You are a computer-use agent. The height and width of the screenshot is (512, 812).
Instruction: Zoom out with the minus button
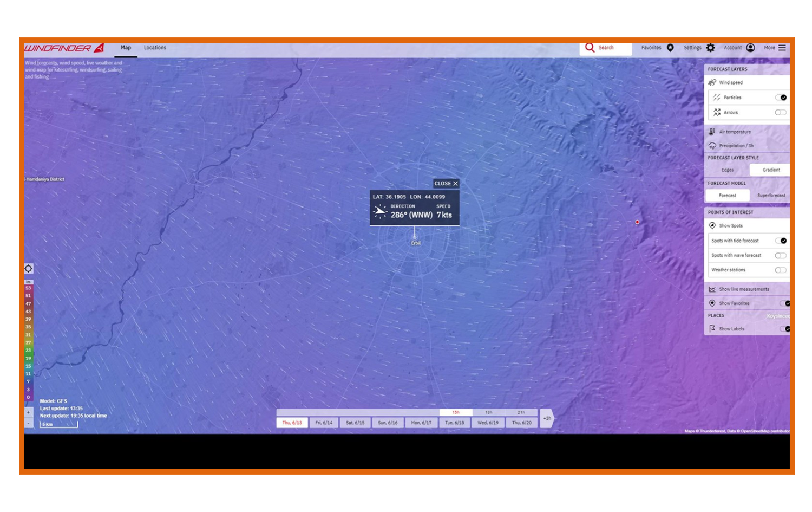coord(29,423)
